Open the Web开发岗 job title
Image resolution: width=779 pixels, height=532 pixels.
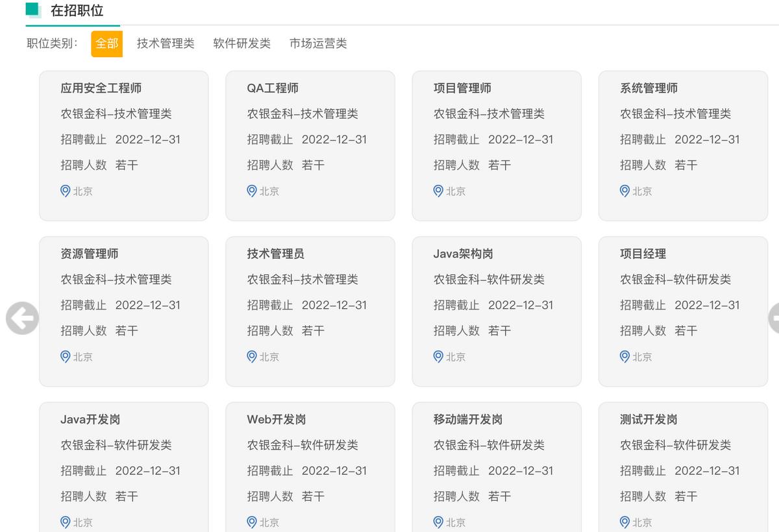point(277,419)
